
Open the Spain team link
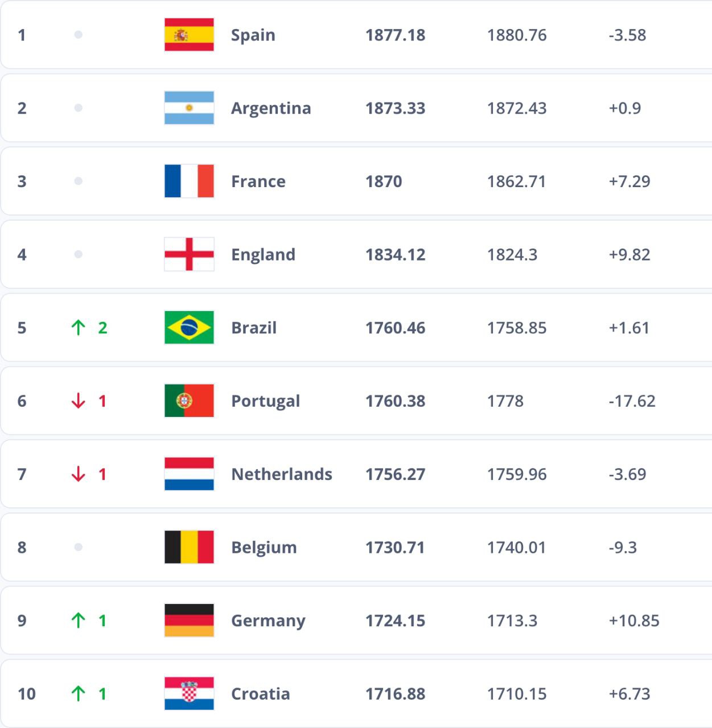point(253,35)
